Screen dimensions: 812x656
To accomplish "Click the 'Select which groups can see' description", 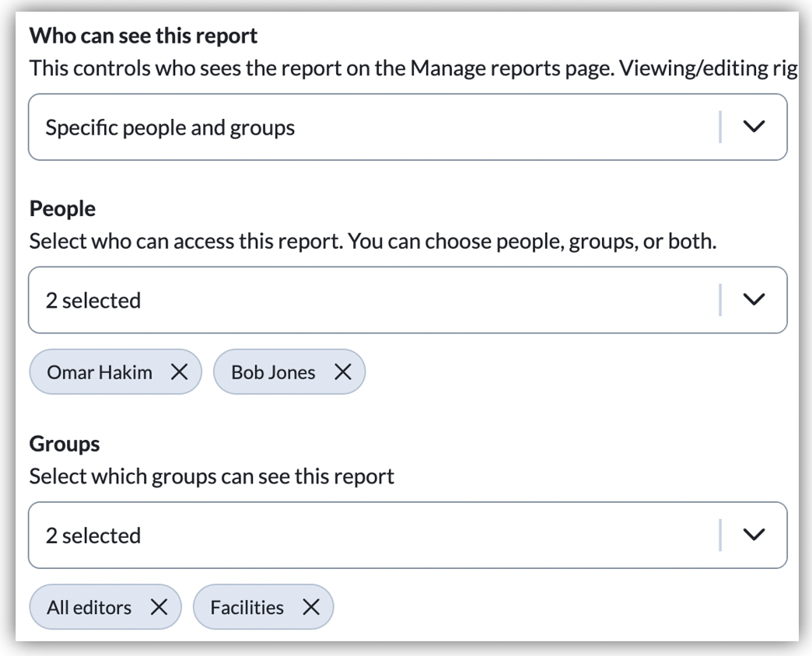I will pos(212,476).
